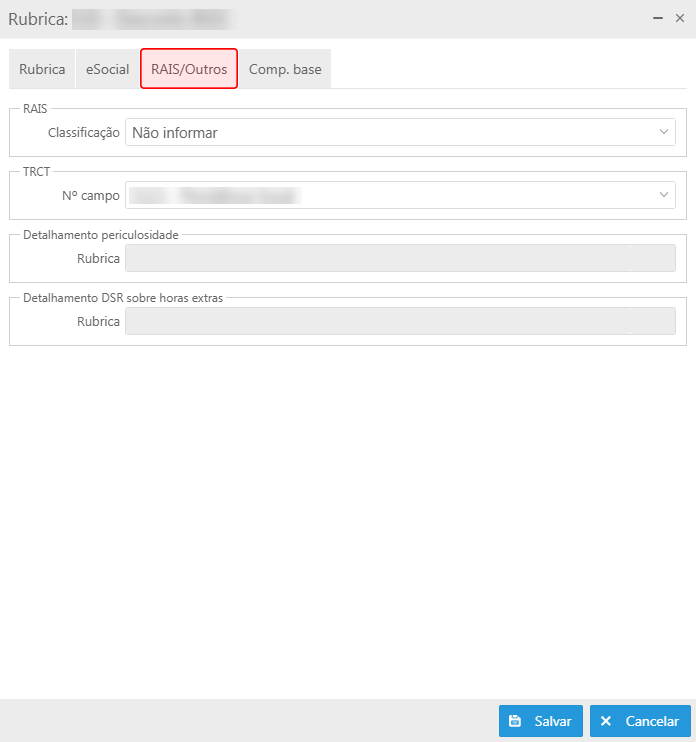Click the floppy disk icon on Salvar

[515, 721]
